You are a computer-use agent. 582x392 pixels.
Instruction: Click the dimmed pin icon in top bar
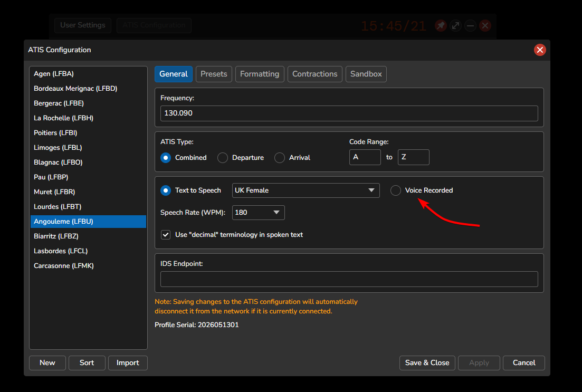coord(441,26)
